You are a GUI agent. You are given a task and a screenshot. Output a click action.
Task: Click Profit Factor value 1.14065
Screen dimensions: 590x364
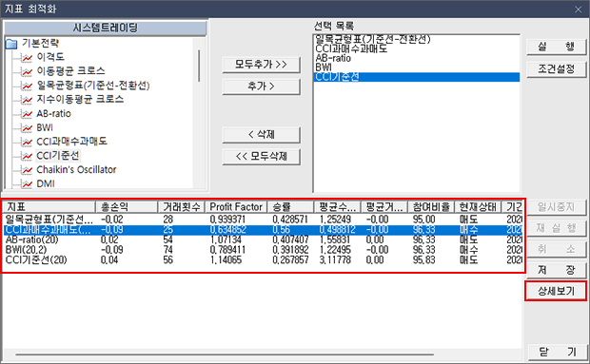226,260
